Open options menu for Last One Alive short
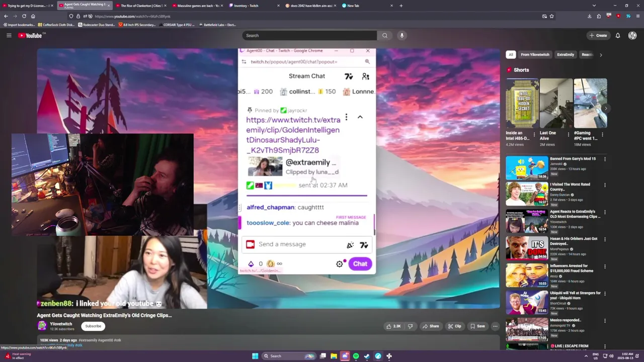Viewport: 644px width, 362px height. click(569, 134)
